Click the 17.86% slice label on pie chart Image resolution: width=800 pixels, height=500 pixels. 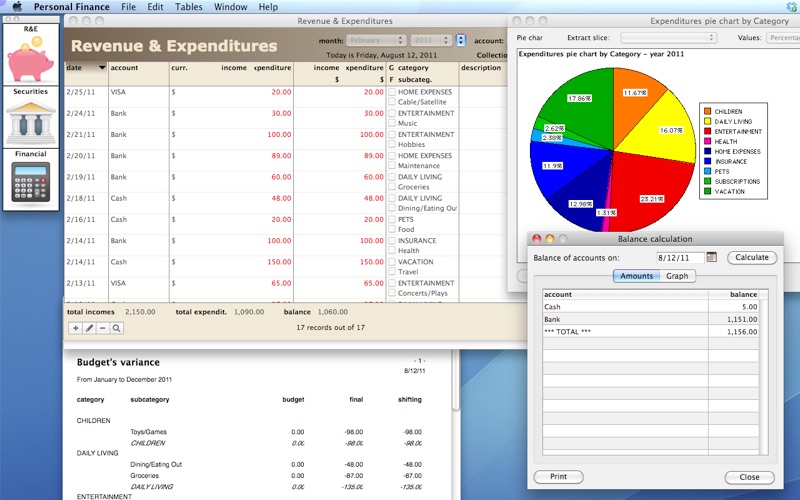(580, 98)
